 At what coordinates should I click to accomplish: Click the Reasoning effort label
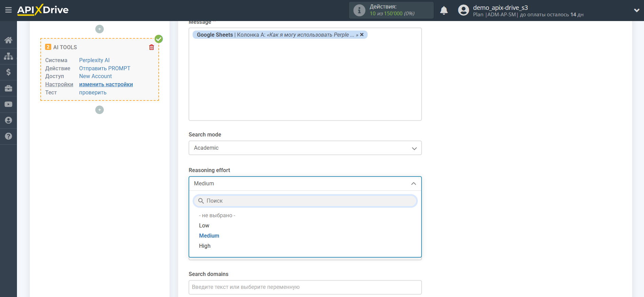point(209,170)
